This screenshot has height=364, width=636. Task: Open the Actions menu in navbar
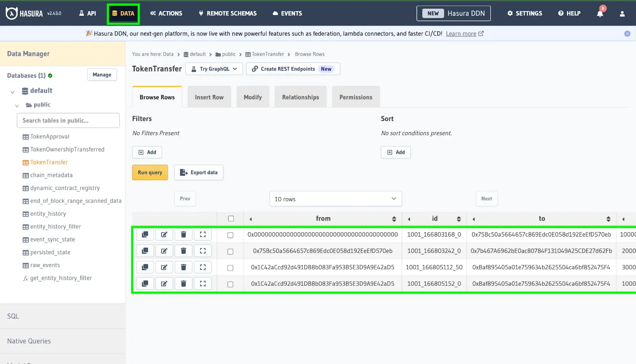[x=166, y=14]
